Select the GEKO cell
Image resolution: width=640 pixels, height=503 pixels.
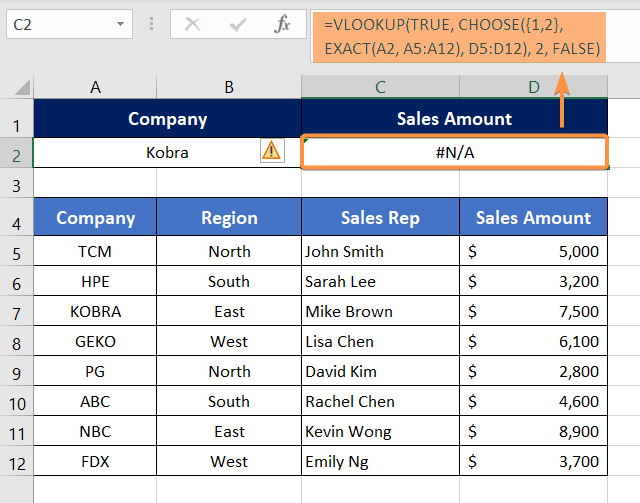tap(95, 341)
